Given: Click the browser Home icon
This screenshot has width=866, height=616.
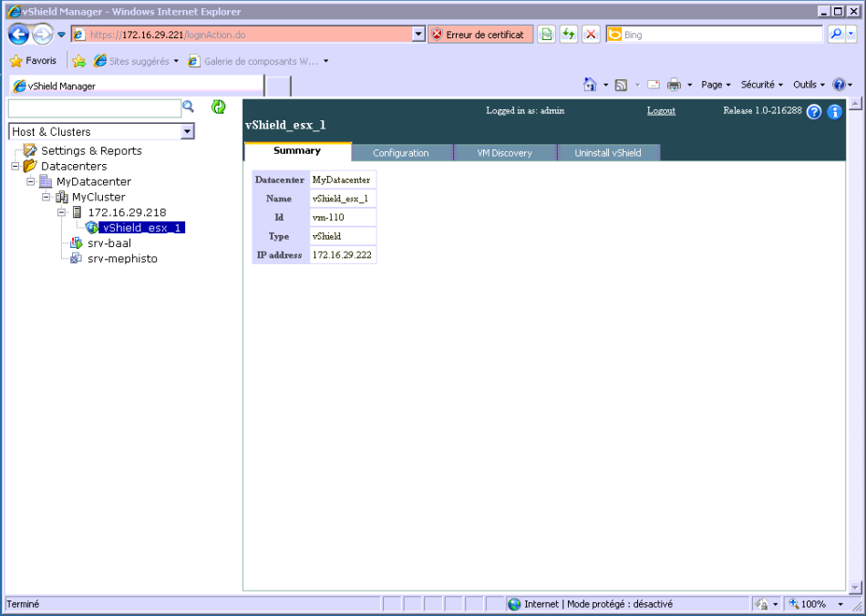Looking at the screenshot, I should click(591, 85).
